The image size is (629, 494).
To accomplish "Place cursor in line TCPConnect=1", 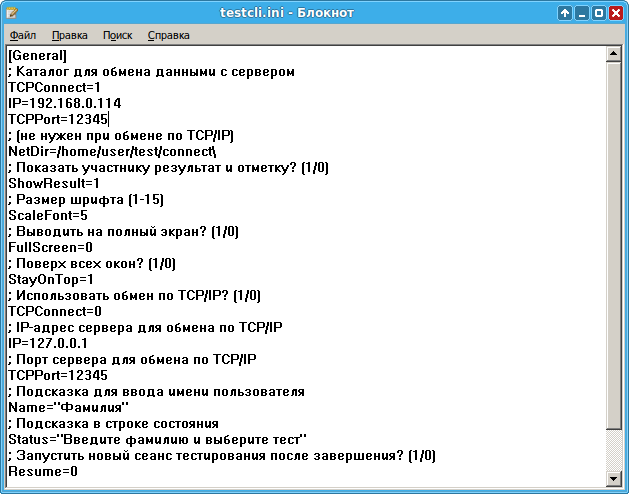I will click(x=54, y=87).
